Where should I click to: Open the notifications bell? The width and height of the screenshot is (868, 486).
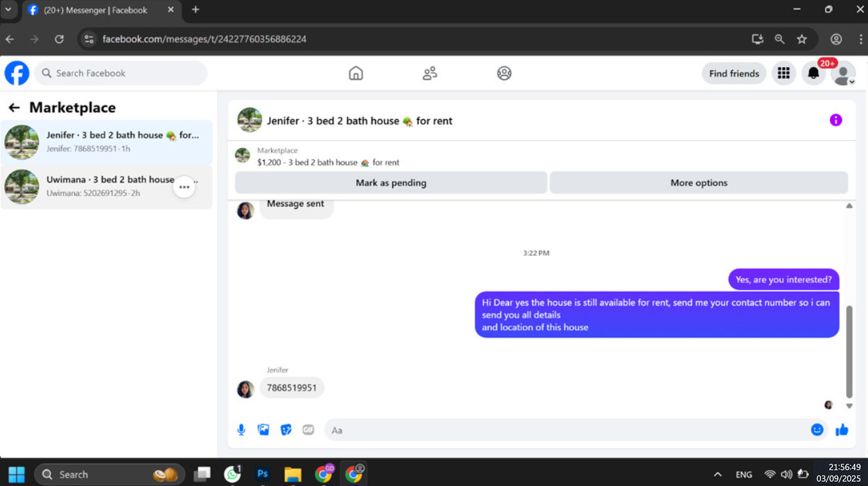pos(813,73)
